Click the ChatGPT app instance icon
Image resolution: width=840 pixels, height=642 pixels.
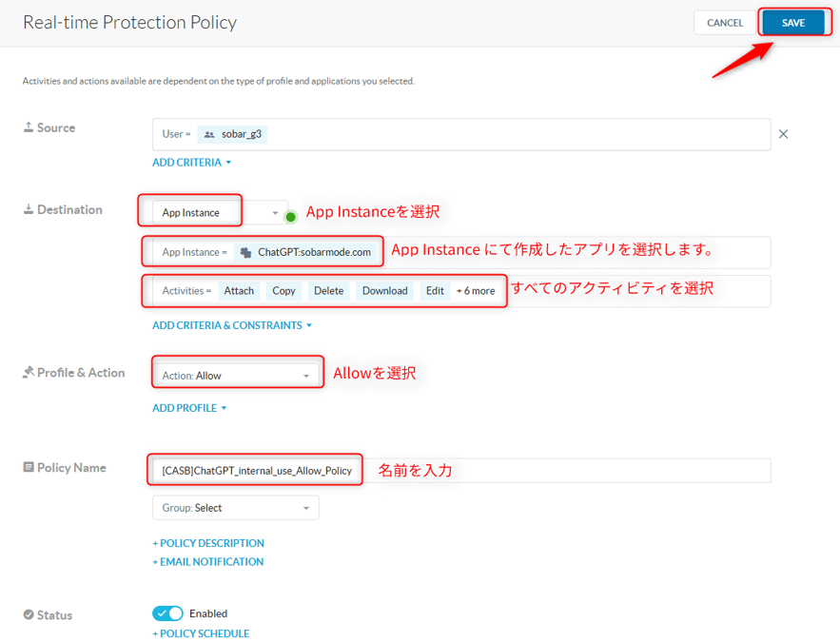246,252
